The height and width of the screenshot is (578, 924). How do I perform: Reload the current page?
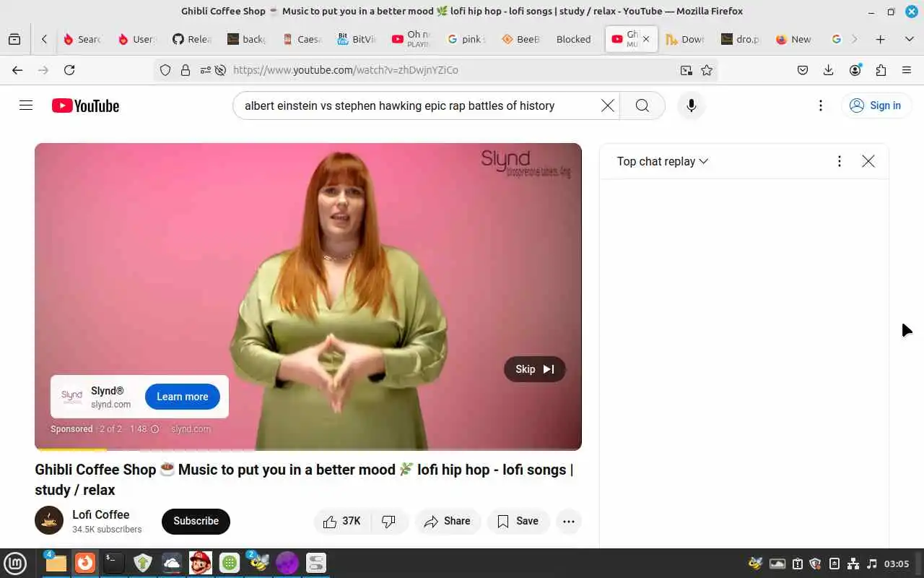click(69, 70)
